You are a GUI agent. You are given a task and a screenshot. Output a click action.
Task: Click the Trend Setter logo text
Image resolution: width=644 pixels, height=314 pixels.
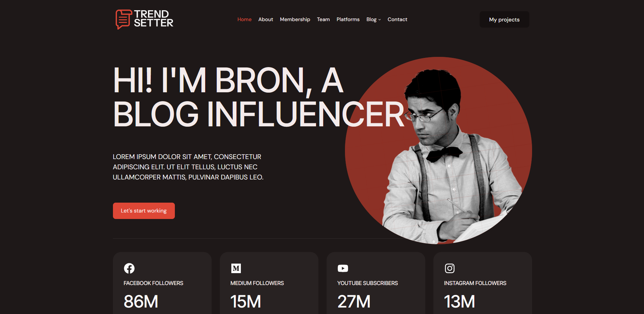coord(153,18)
